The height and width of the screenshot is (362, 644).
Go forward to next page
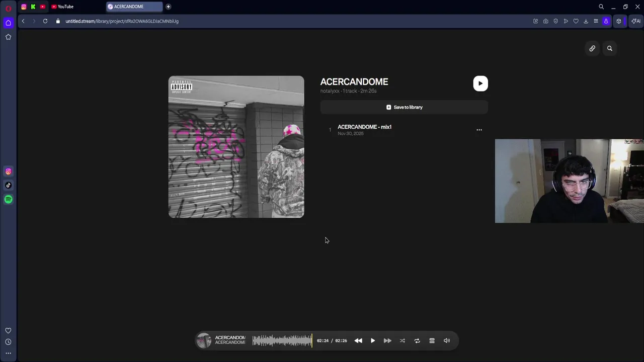(x=34, y=21)
